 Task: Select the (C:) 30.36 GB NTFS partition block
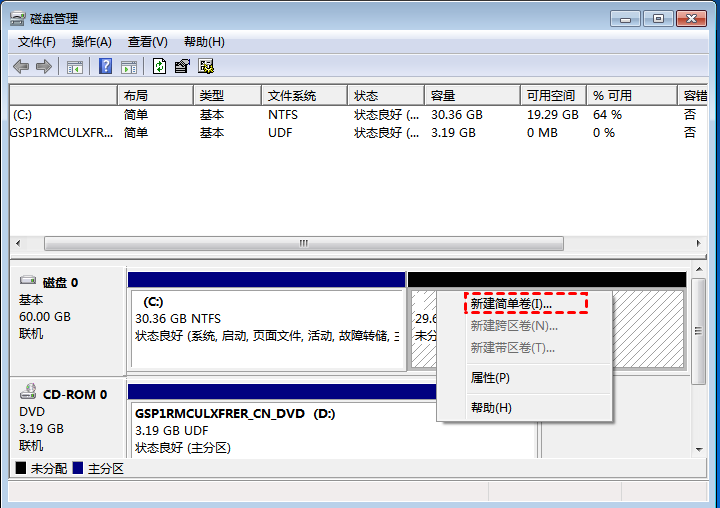tap(267, 322)
